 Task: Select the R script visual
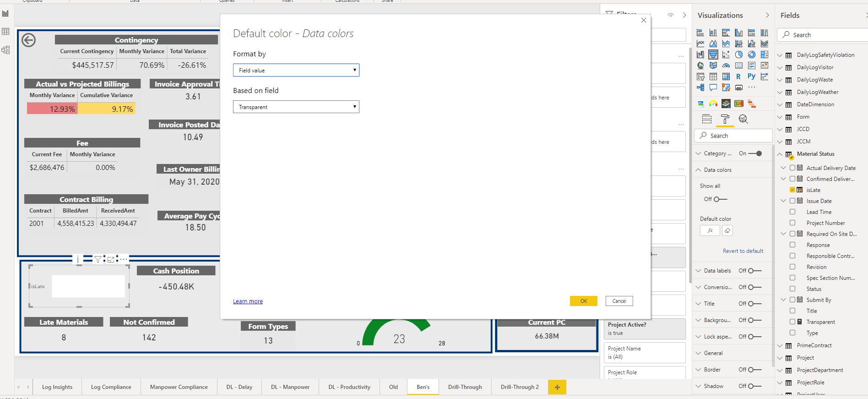tap(739, 77)
